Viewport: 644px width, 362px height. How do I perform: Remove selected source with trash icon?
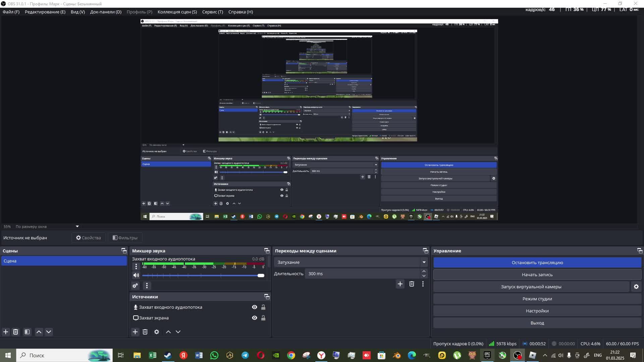point(145,332)
